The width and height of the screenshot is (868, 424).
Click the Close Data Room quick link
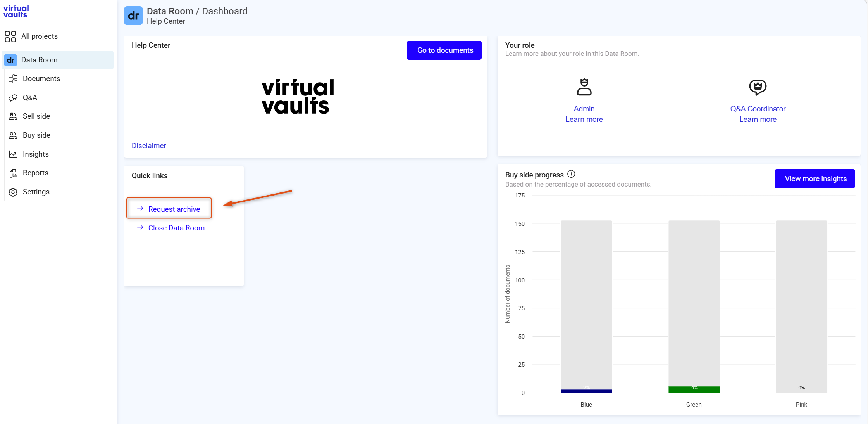coord(176,228)
